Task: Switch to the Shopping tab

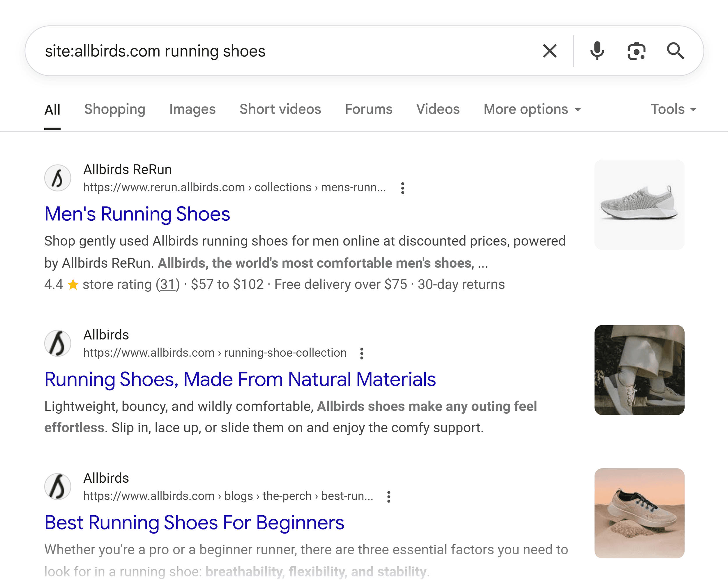Action: 115,109
